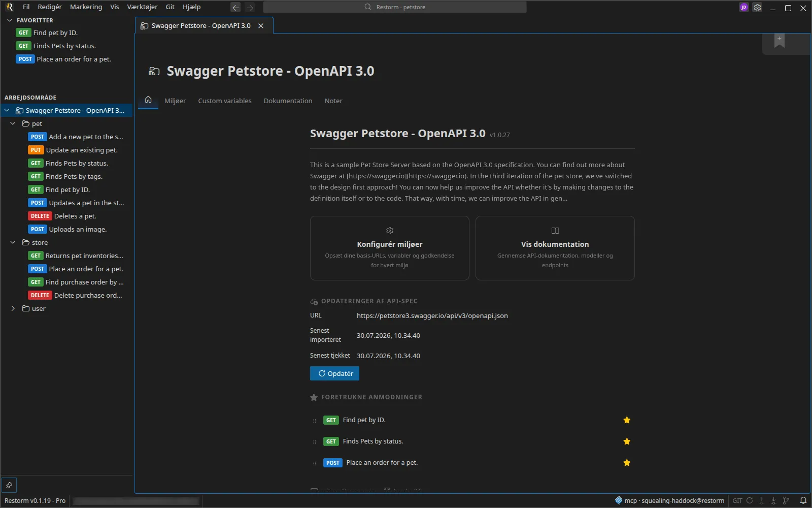Select Deletes a pet DELETE request
The height and width of the screenshot is (508, 812).
62,216
